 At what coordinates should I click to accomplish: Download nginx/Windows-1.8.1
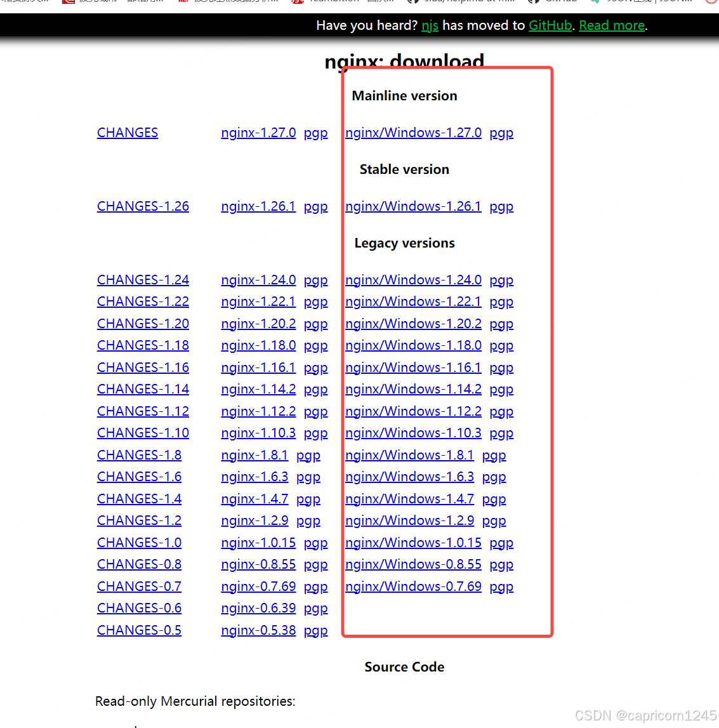coord(409,455)
